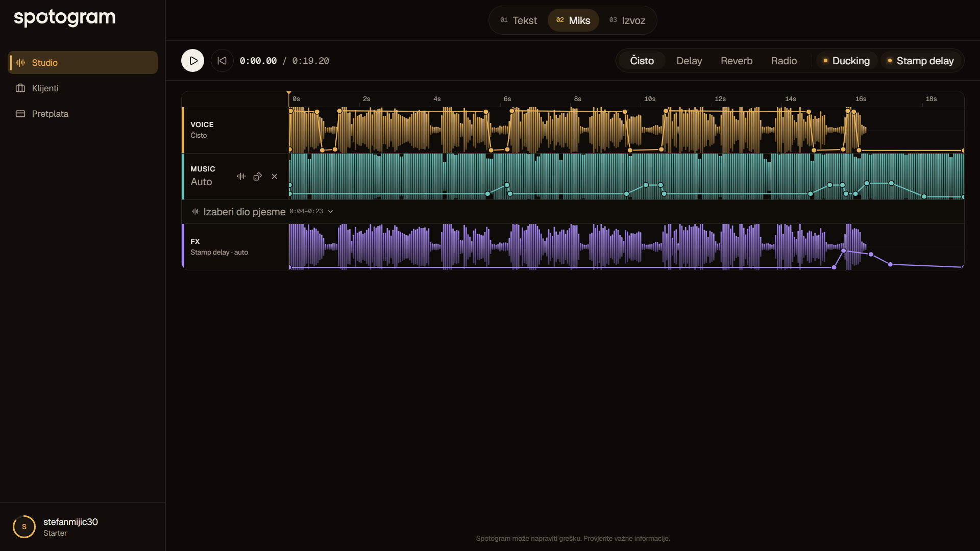Click the stefanmijic30 username
The image size is (980, 551).
click(x=70, y=522)
